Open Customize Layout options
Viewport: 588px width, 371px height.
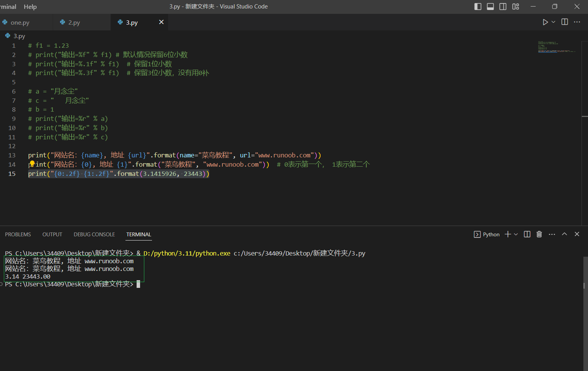pyautogui.click(x=516, y=7)
